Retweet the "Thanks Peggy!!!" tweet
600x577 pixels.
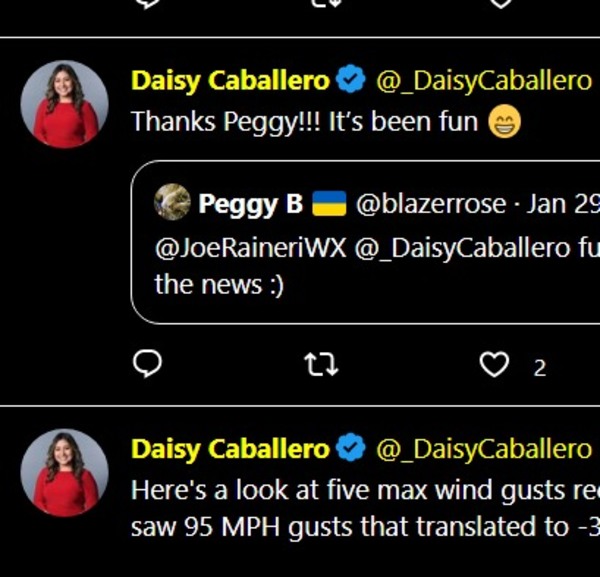(x=321, y=367)
